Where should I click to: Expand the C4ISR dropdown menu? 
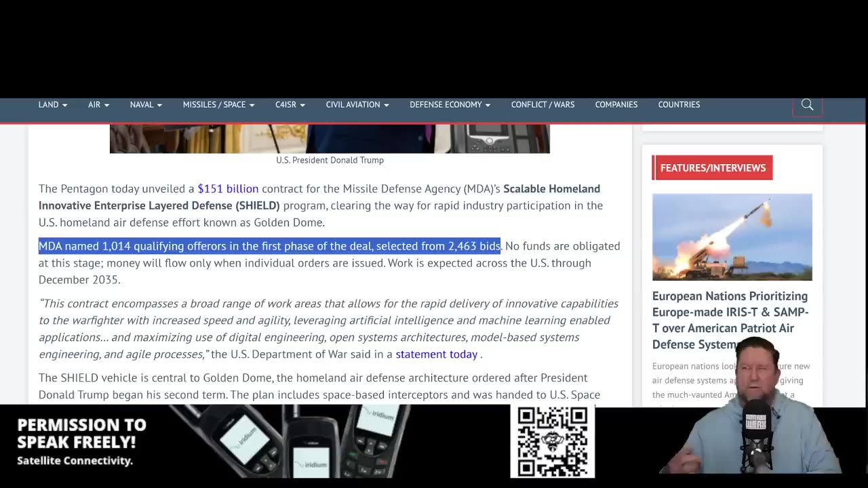tap(290, 104)
